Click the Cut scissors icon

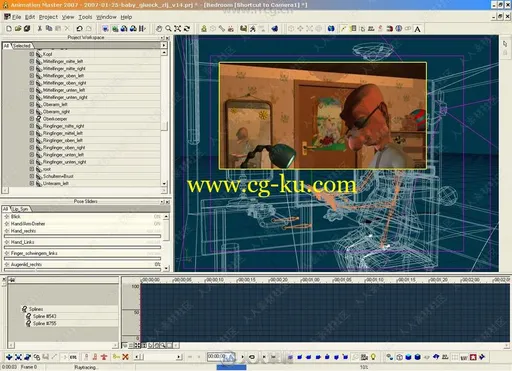point(40,29)
